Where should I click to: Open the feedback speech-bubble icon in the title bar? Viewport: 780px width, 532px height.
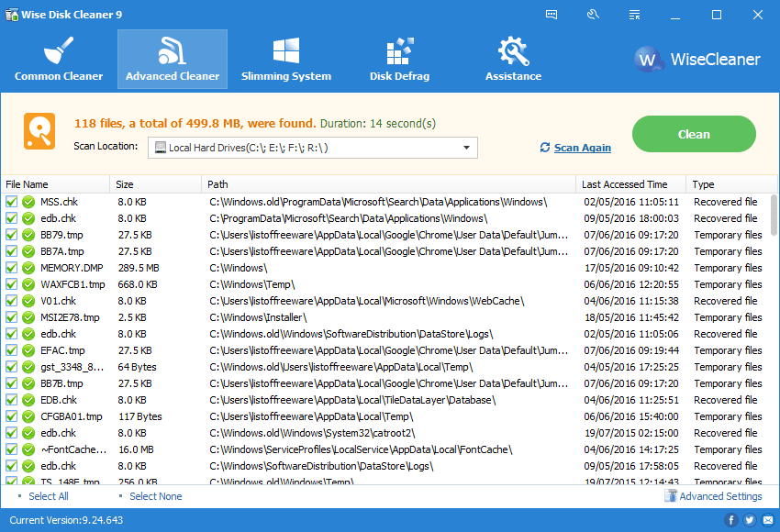(x=552, y=15)
